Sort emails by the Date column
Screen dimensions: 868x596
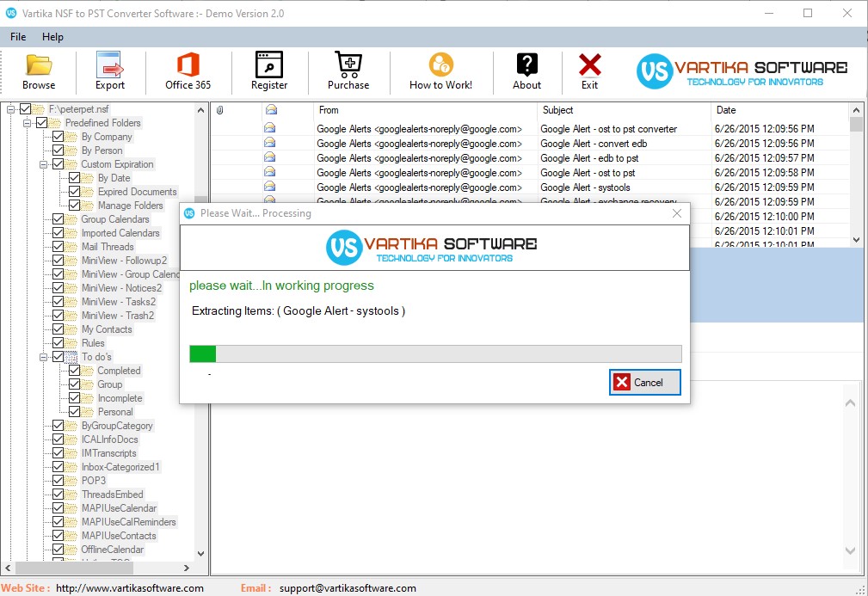[780, 110]
